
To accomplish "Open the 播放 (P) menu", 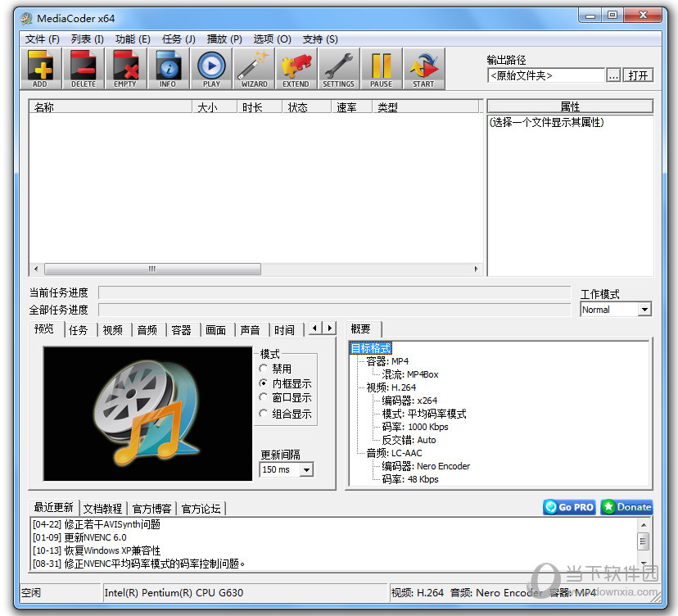I will point(224,39).
